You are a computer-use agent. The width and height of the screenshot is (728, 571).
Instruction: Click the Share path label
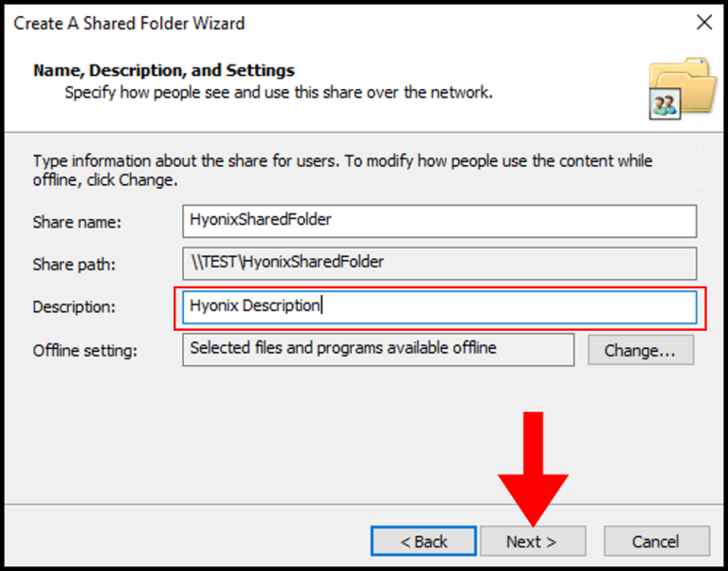pyautogui.click(x=74, y=265)
